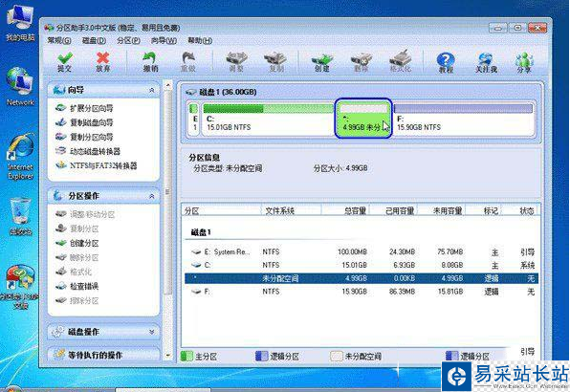Open the 我的电脑 desktop icon
This screenshot has width=570, height=392.
20,23
